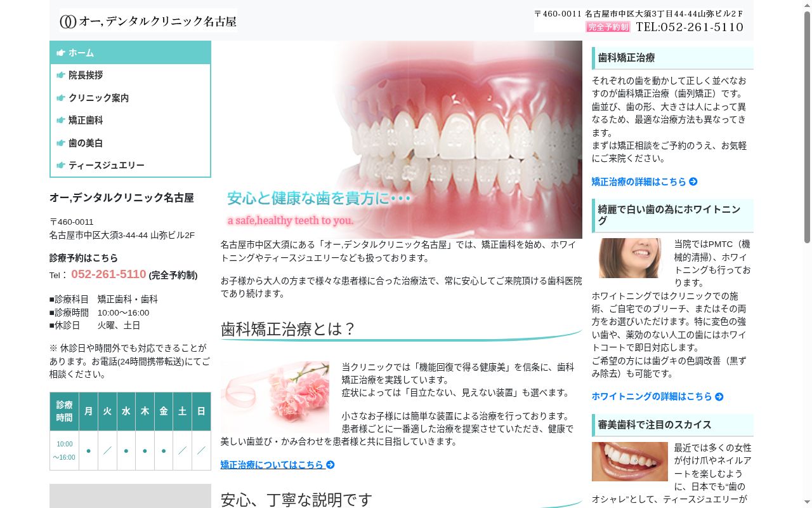Viewport: 812px width, 508px height.
Task: Open the ホーム menu item
Action: pos(130,53)
